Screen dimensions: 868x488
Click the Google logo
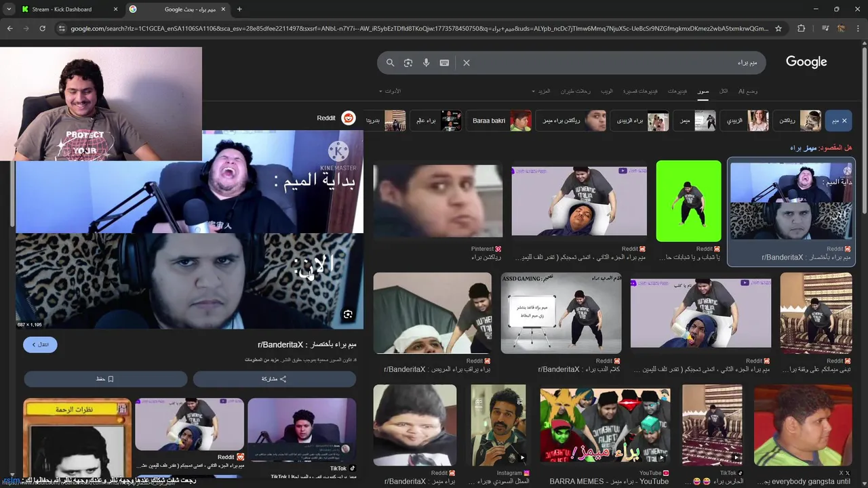click(x=806, y=62)
